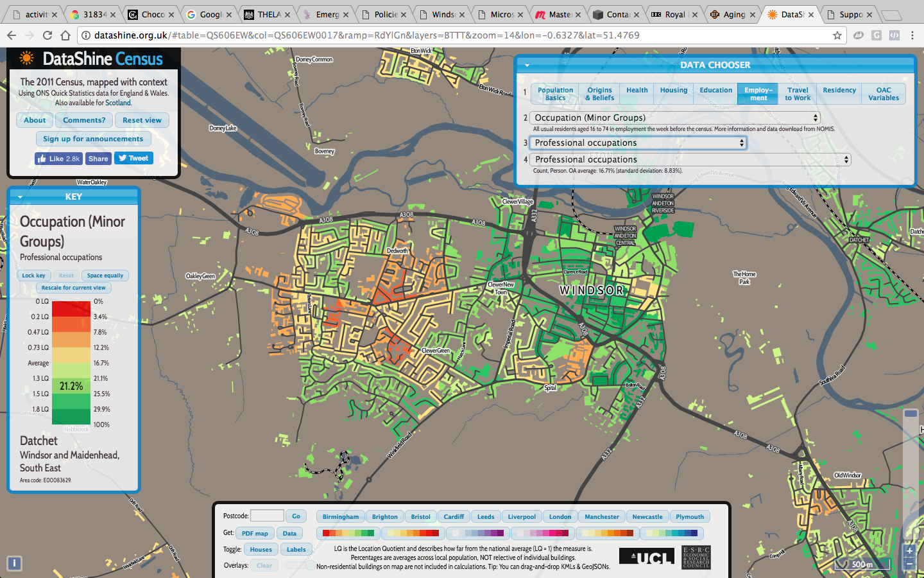
Task: Select the Housing data tab
Action: click(x=674, y=94)
